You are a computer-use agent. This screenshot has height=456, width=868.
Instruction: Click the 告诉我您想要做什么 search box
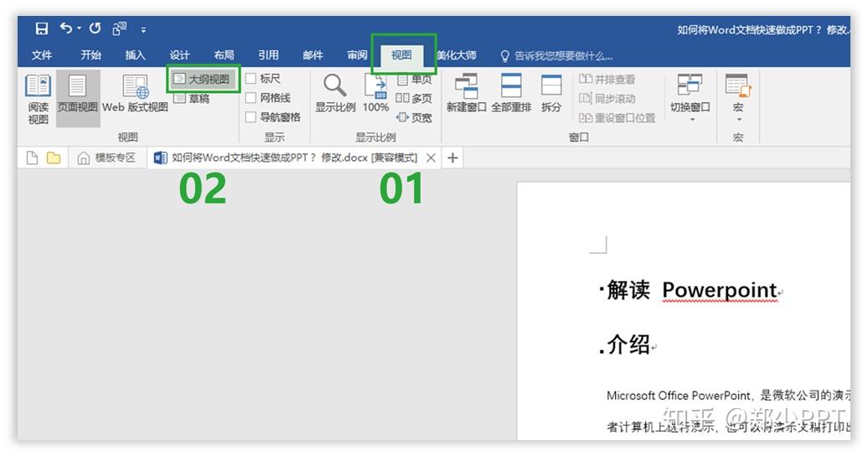pyautogui.click(x=557, y=55)
